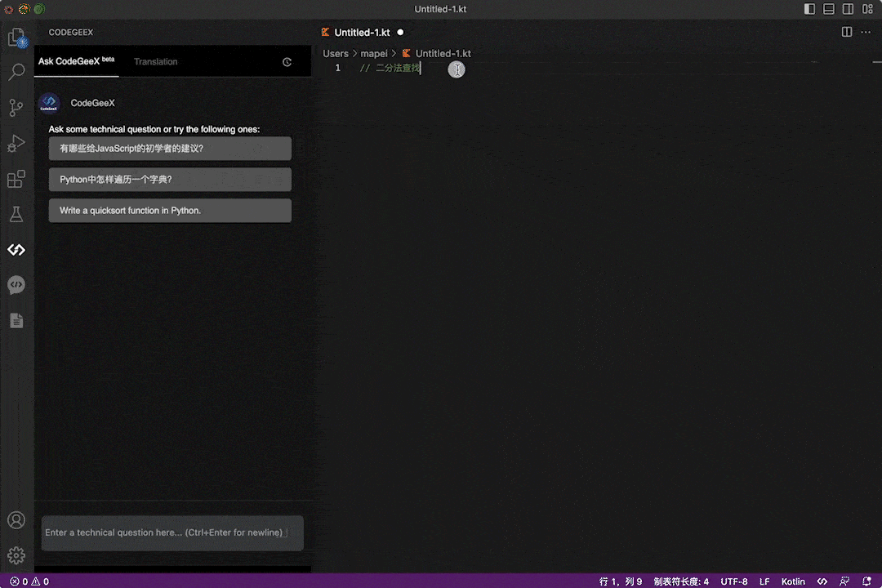Show errors and warnings count
The height and width of the screenshot is (588, 882).
29,581
